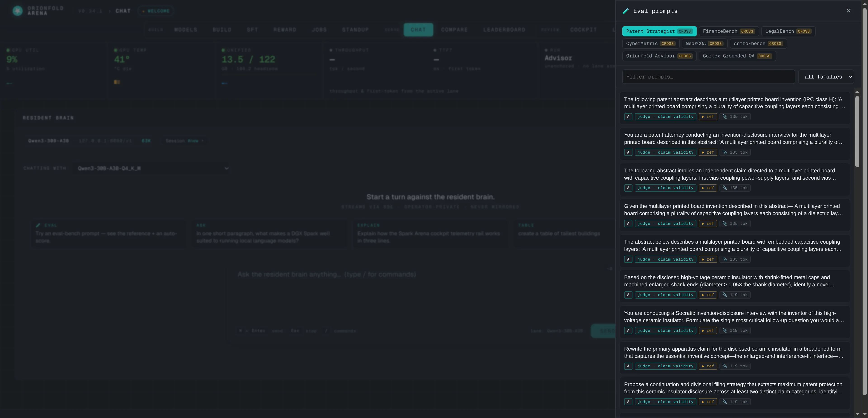Click the Session new link
The height and width of the screenshot is (418, 868).
[184, 141]
